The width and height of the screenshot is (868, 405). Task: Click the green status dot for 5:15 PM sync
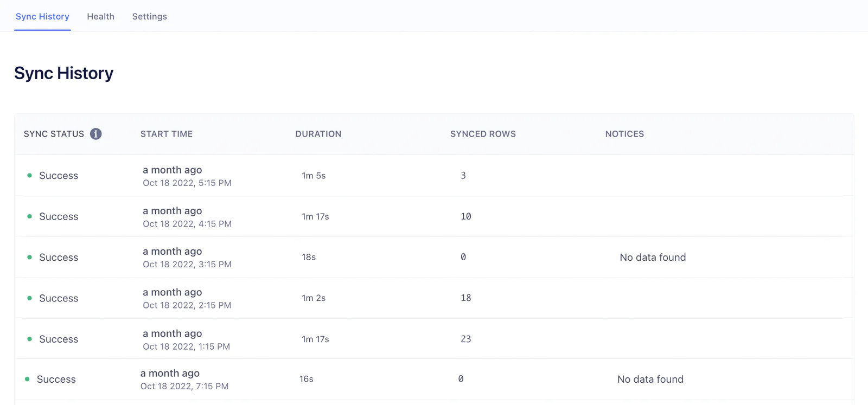coord(29,176)
